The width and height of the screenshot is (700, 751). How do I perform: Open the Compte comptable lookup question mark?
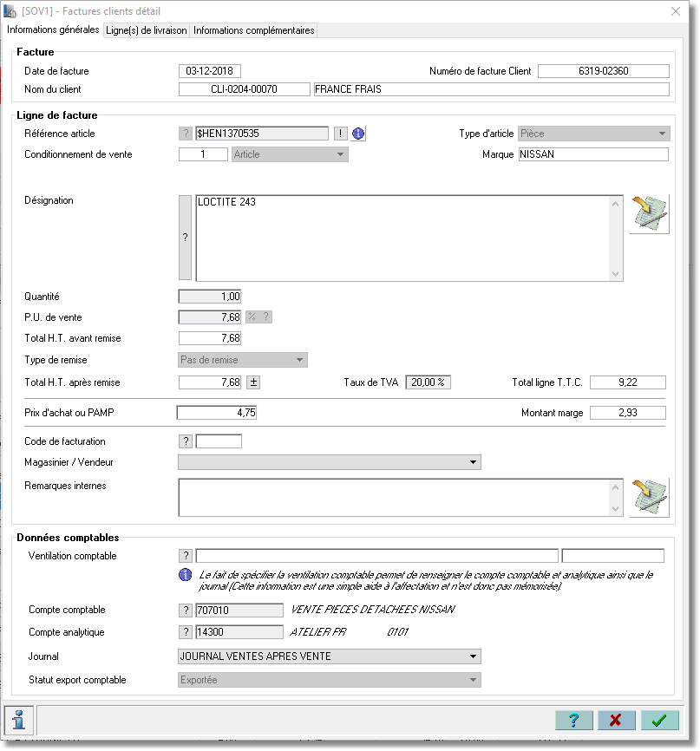click(x=186, y=611)
